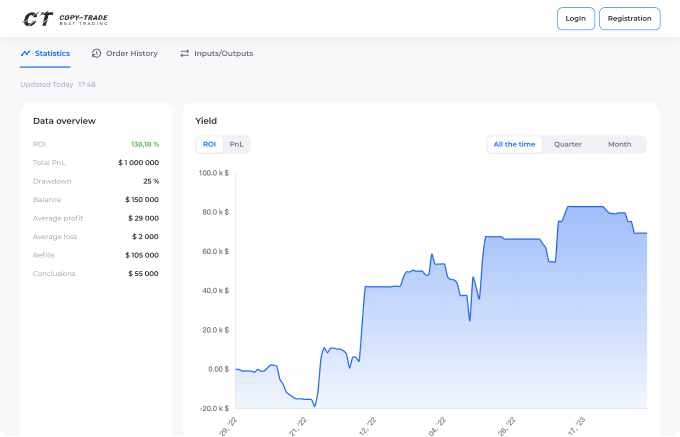The height and width of the screenshot is (437, 680).
Task: Click the Copy-Trade CT logo
Action: point(38,18)
